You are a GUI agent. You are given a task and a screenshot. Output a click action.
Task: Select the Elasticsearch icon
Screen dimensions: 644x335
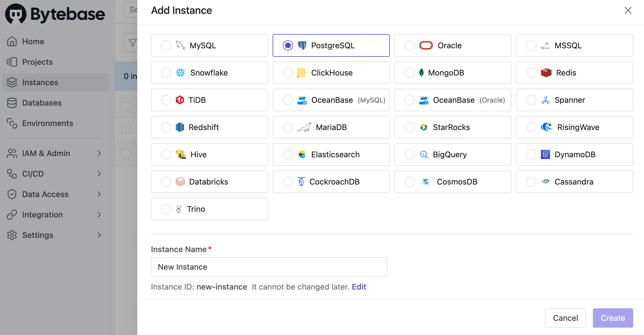pyautogui.click(x=302, y=154)
